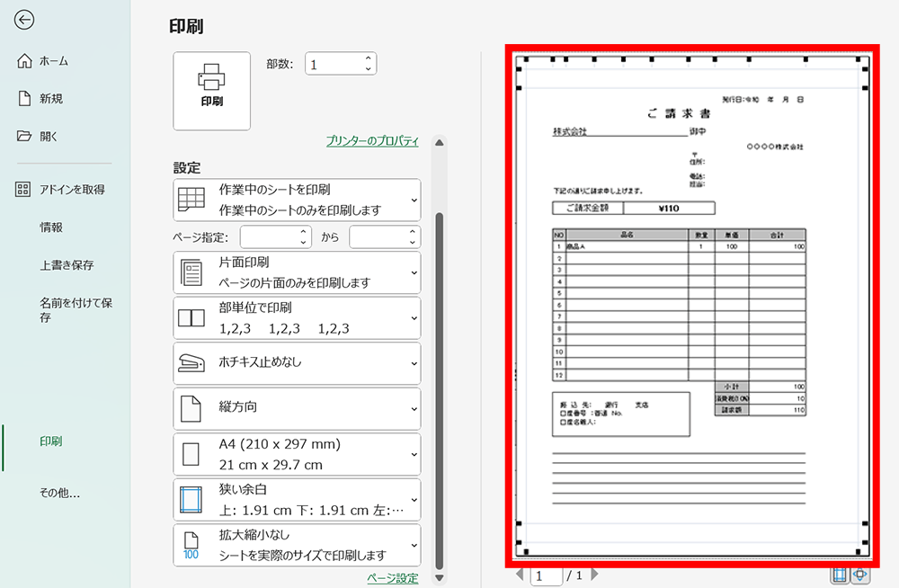
Task: Click the open folder icon beside 開く
Action: (x=24, y=136)
